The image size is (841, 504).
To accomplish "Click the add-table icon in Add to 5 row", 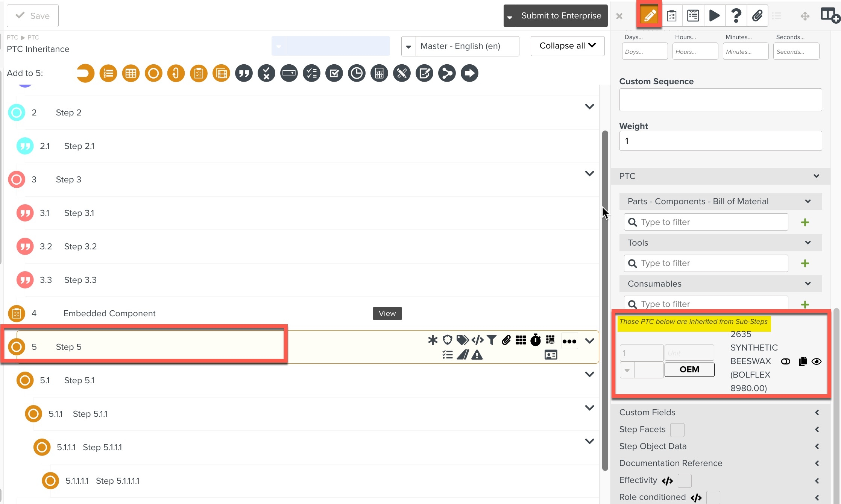I will tap(131, 73).
